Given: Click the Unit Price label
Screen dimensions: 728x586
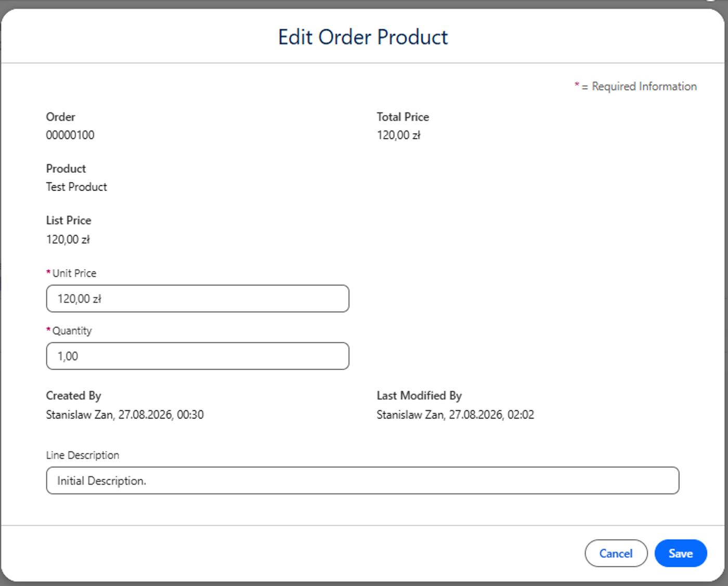Looking at the screenshot, I should 74,273.
